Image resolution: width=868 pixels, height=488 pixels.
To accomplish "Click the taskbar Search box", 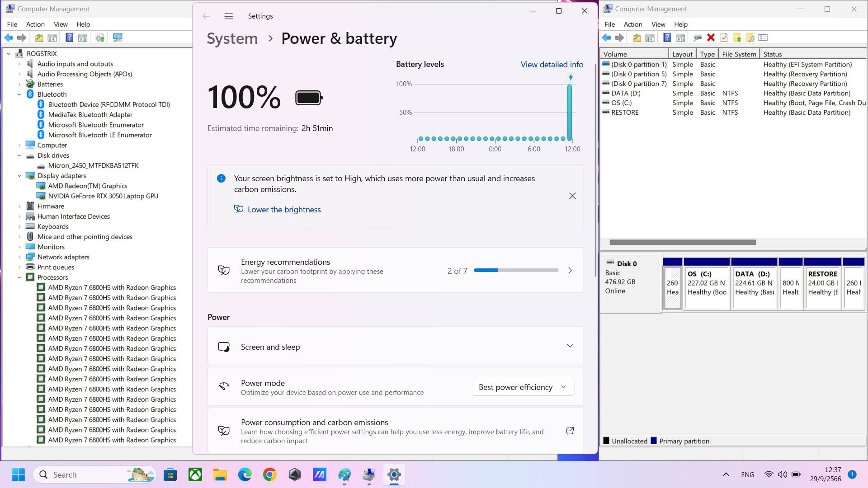I will pyautogui.click(x=94, y=474).
